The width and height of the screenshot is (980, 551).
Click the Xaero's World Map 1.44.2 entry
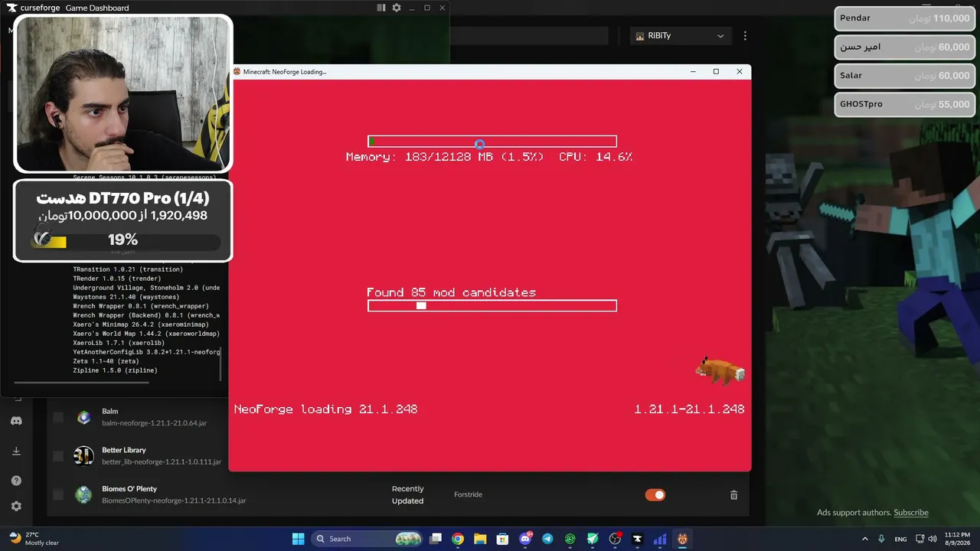click(x=146, y=334)
